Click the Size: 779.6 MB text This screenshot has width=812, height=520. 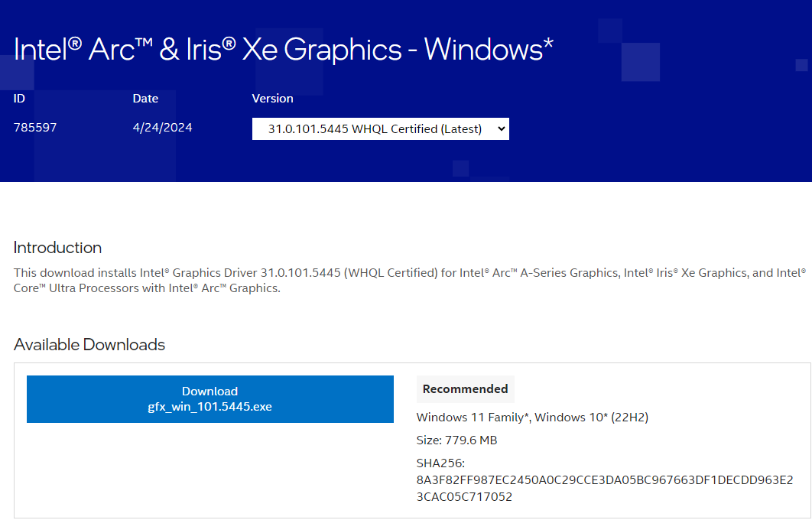[x=456, y=440]
